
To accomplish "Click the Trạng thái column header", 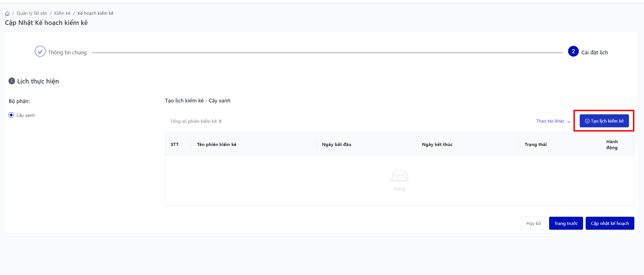I will [x=535, y=145].
